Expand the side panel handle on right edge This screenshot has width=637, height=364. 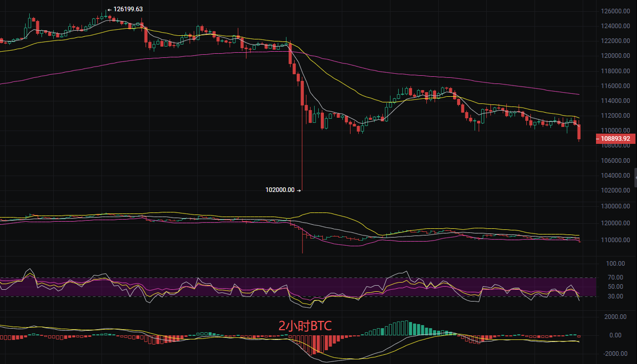[634, 178]
